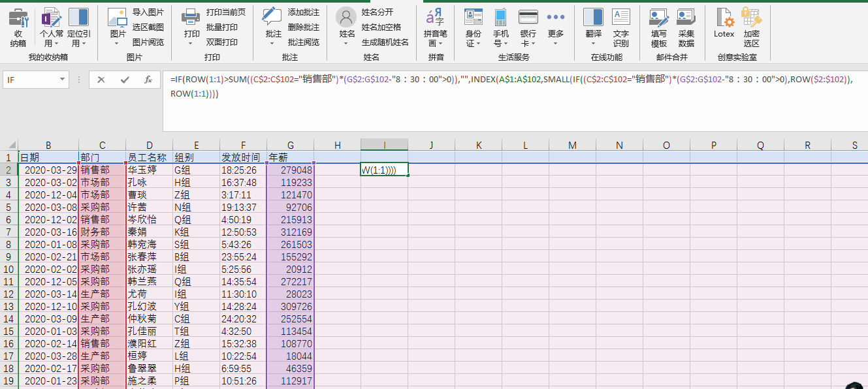Click 财务部 cell in row 7
868x389 pixels.
click(x=102, y=232)
